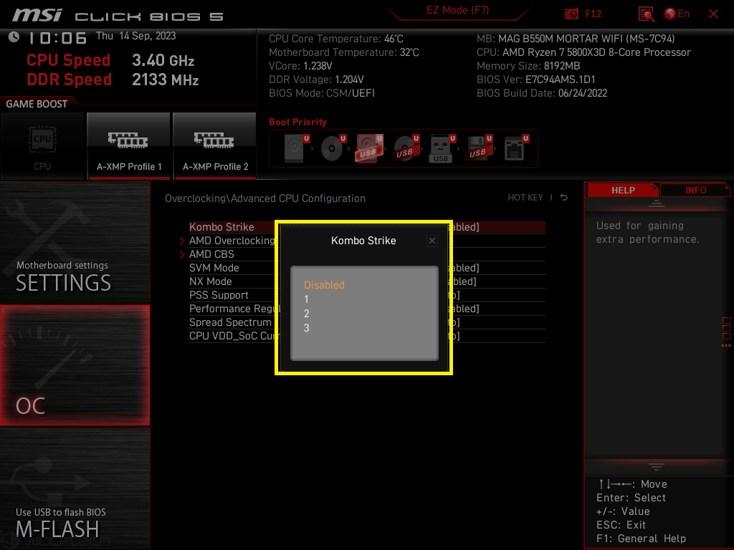The height and width of the screenshot is (550, 734).
Task: Open the HOT KEY menu
Action: (x=525, y=198)
